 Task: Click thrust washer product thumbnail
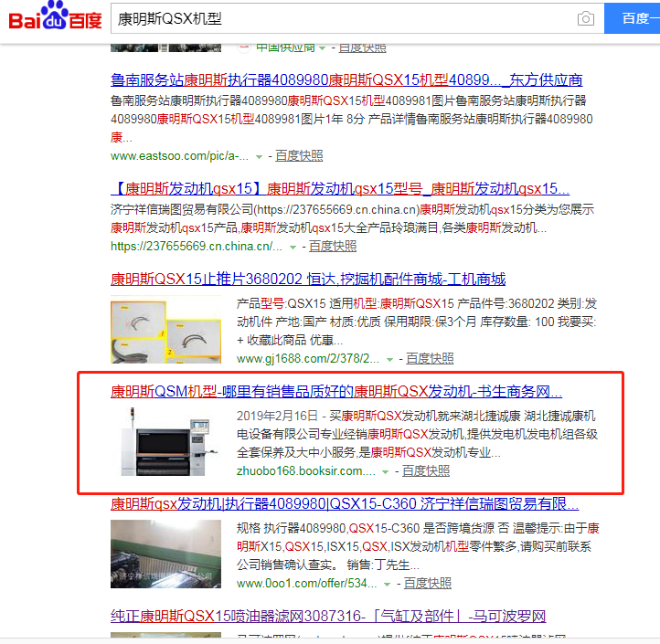(165, 330)
